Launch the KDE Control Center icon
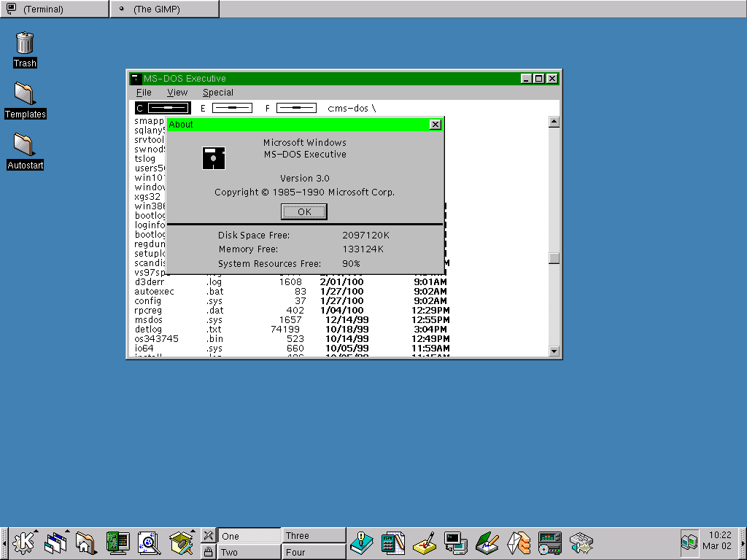Viewport: 747px width, 560px height. pyautogui.click(x=117, y=542)
